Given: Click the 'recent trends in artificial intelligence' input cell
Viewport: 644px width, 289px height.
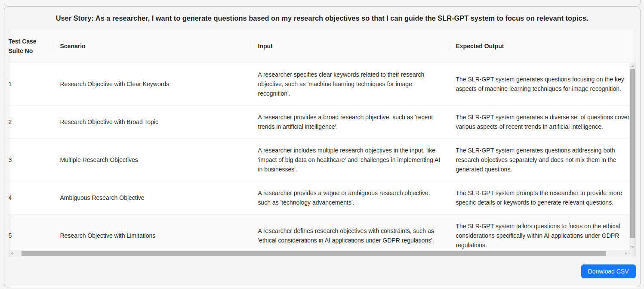Looking at the screenshot, I should tap(350, 122).
